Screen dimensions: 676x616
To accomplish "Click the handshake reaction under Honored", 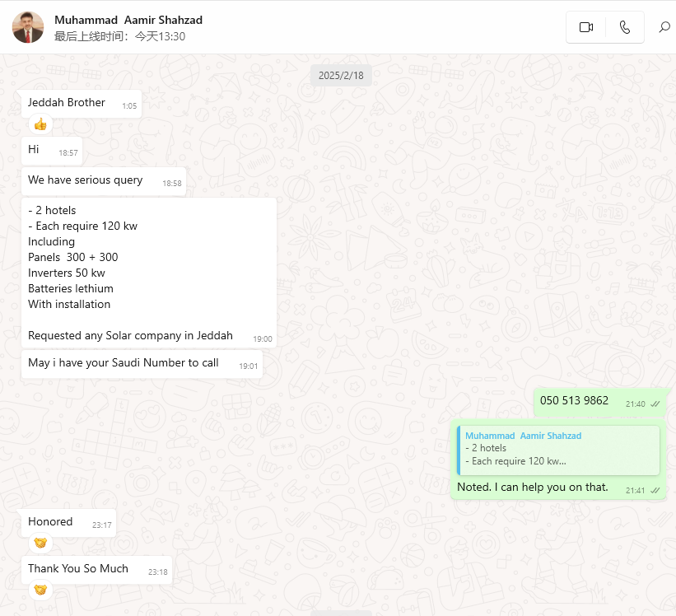I will pyautogui.click(x=40, y=543).
